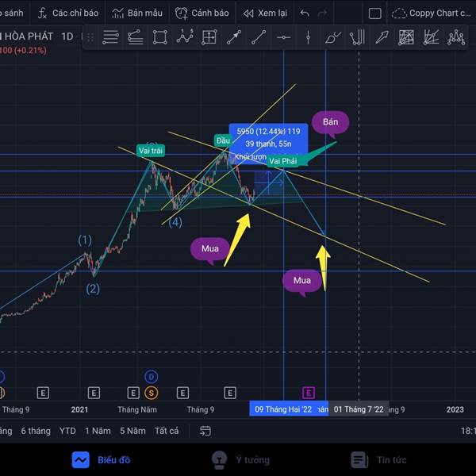
Task: Switch to the Ý tưởng tab
Action: (x=240, y=460)
